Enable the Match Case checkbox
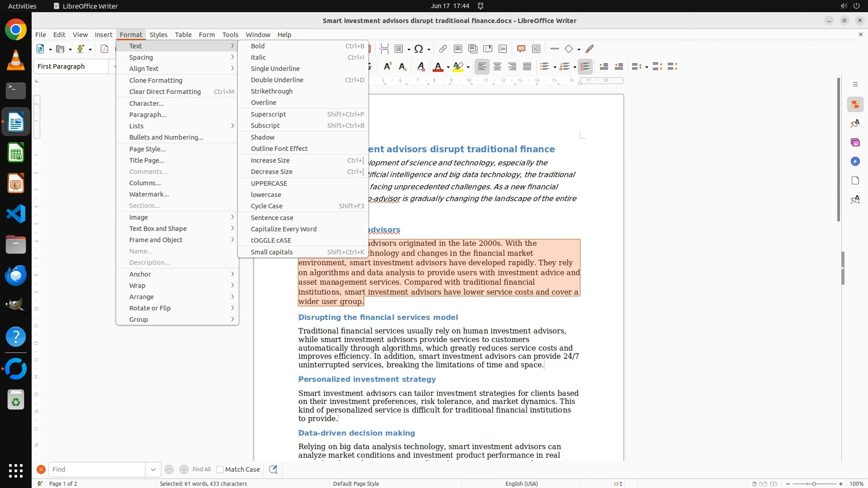The image size is (868, 488). 220,469
